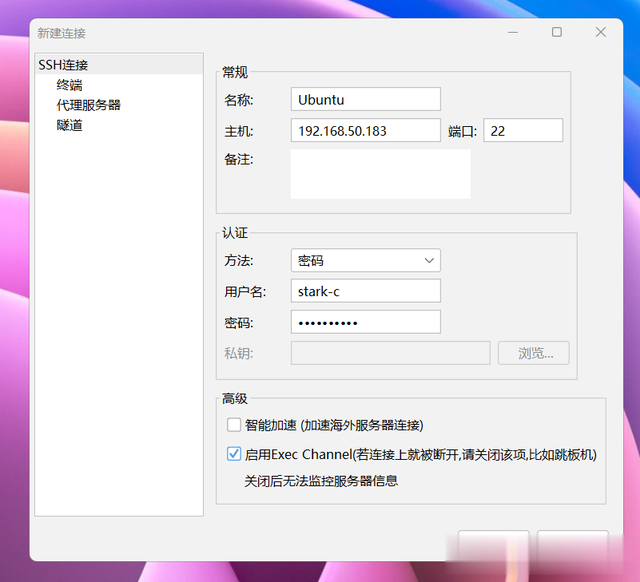Click the 关闭后无法监控服务器信息 note text
Image resolution: width=640 pixels, height=582 pixels.
pyautogui.click(x=321, y=481)
